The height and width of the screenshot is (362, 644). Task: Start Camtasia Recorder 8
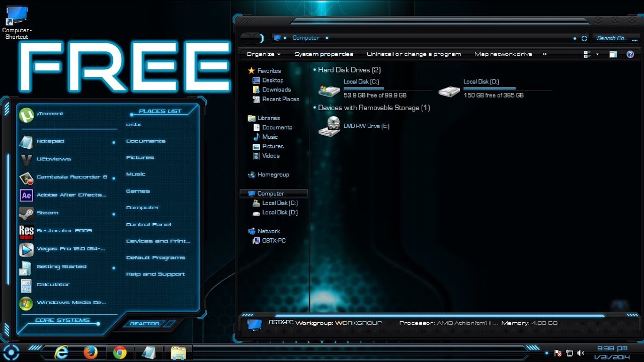point(63,177)
